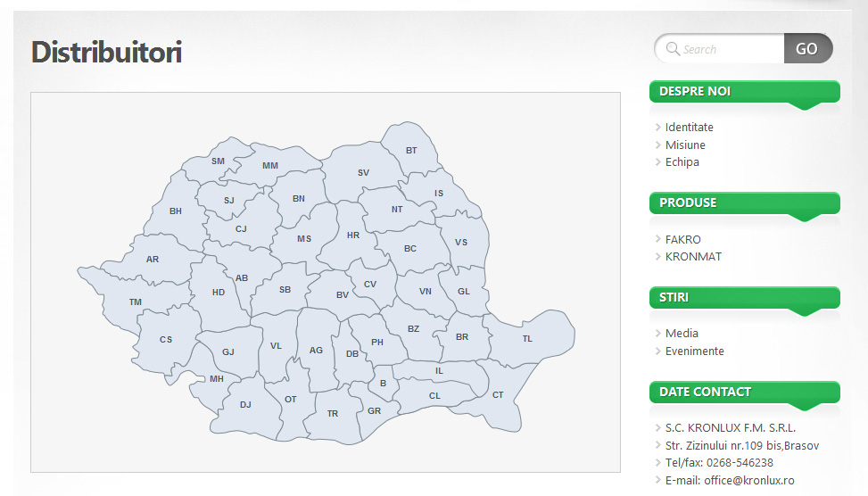Select the HR county on map
The height and width of the screenshot is (496, 868).
click(353, 236)
